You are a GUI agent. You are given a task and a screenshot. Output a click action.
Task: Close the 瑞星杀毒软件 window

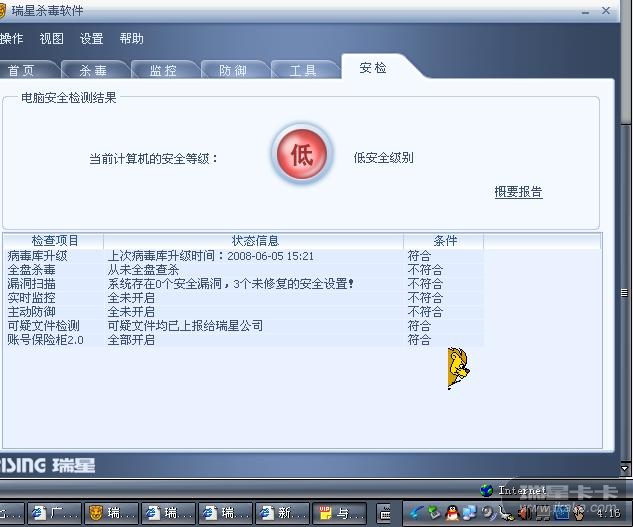click(x=606, y=10)
